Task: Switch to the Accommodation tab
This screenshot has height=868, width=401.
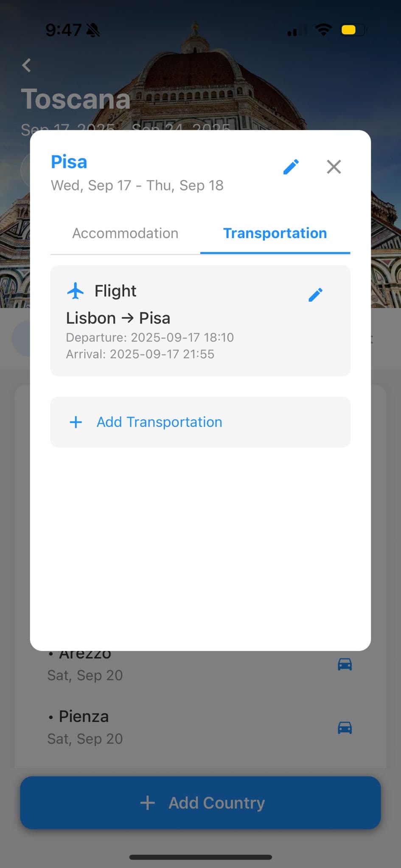Action: click(125, 234)
